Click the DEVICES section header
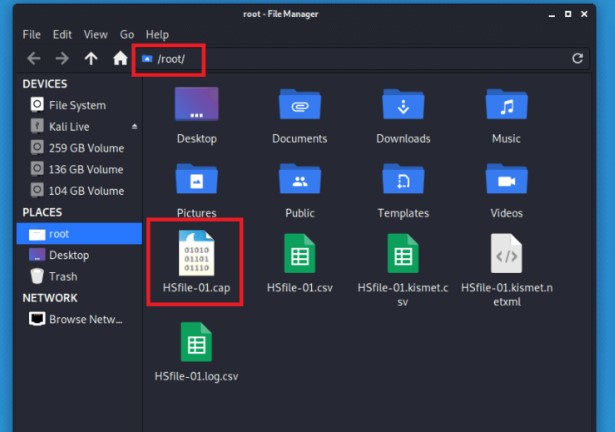Screen dimensions: 615x432 pyautogui.click(x=45, y=84)
